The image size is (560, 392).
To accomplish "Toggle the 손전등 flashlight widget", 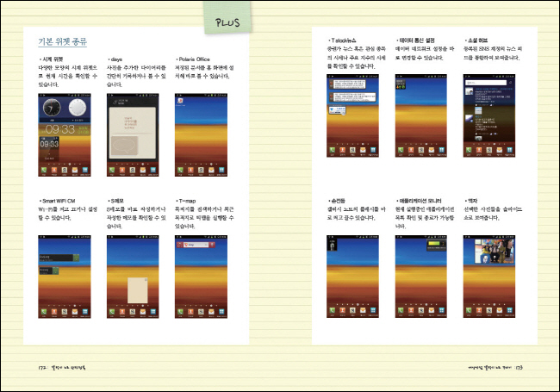I will coord(336,246).
